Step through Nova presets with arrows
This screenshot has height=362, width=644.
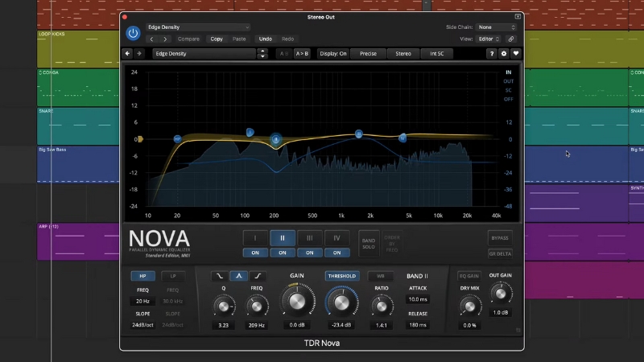[262, 53]
